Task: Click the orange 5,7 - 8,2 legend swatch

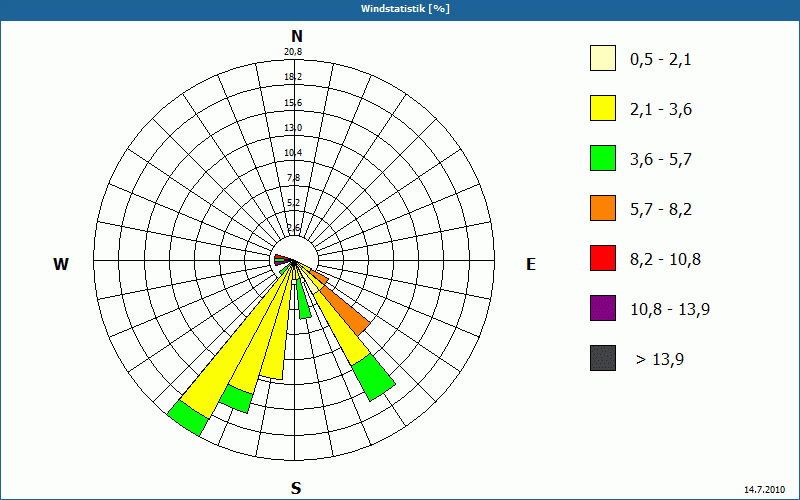Action: click(x=603, y=208)
